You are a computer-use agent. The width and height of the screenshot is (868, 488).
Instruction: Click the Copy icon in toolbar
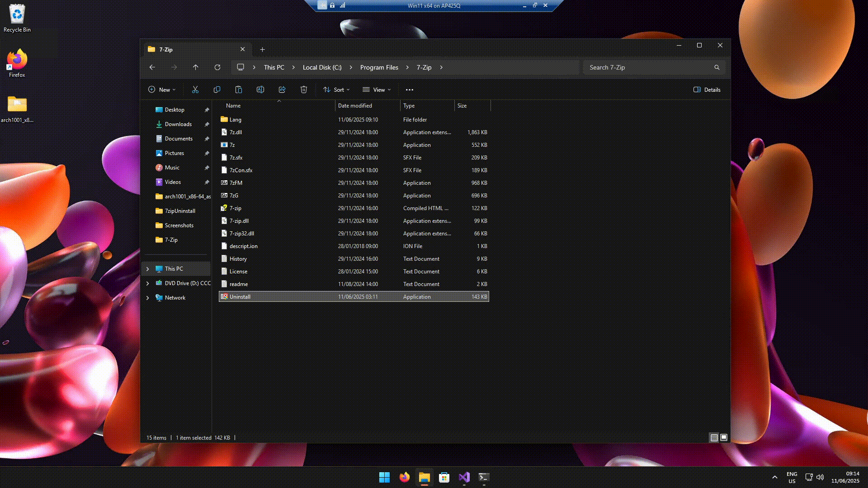(x=217, y=89)
